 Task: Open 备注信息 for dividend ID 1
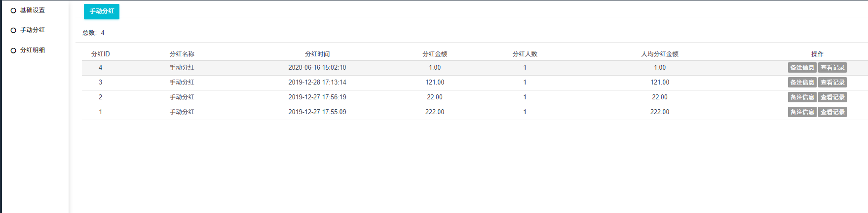point(802,112)
